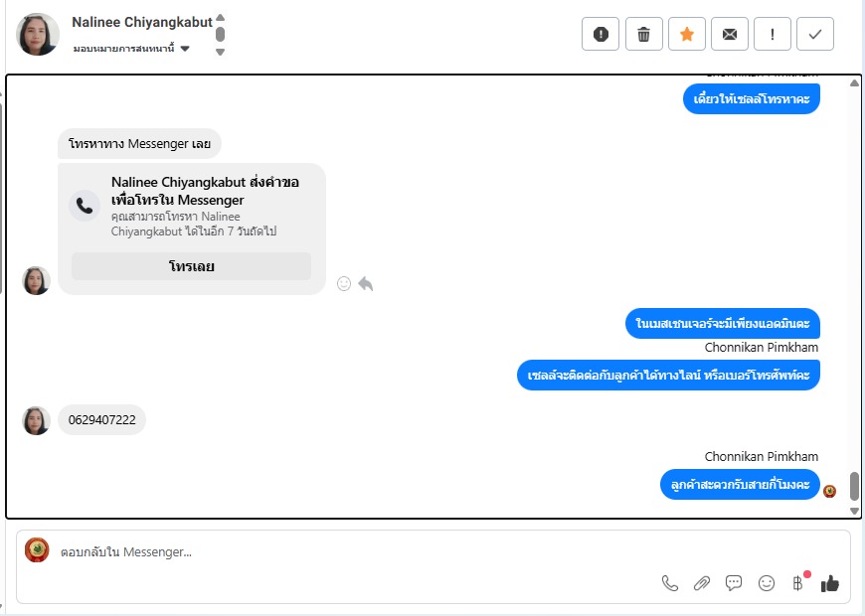Image resolution: width=865 pixels, height=616 pixels.
Task: Reply to call request message with arrow
Action: (365, 283)
